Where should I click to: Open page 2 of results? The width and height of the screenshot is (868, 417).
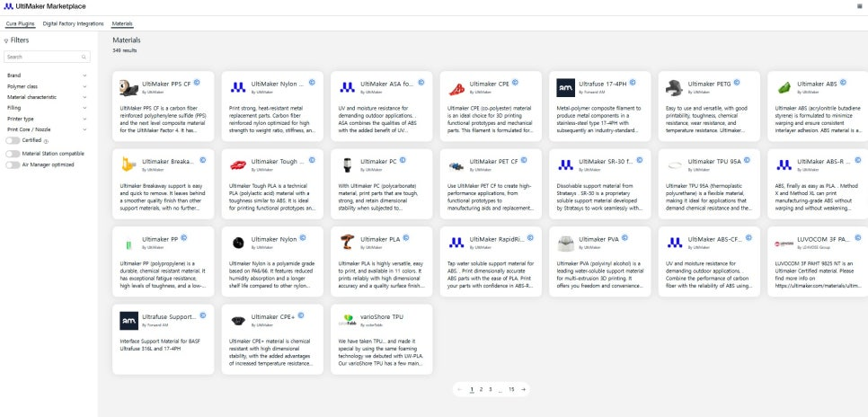[x=481, y=390]
